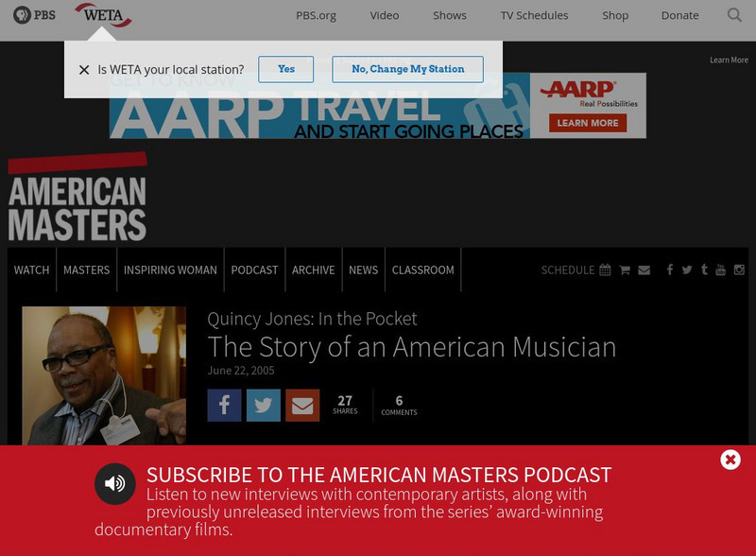Click the 27 Shares count
756x556 pixels.
click(345, 405)
